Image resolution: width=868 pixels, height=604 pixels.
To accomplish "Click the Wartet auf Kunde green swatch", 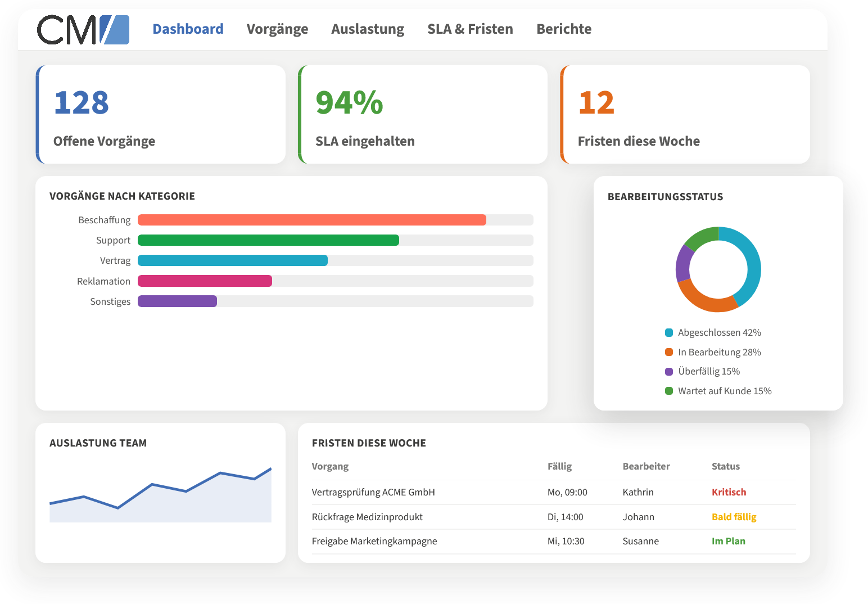I will coord(669,391).
